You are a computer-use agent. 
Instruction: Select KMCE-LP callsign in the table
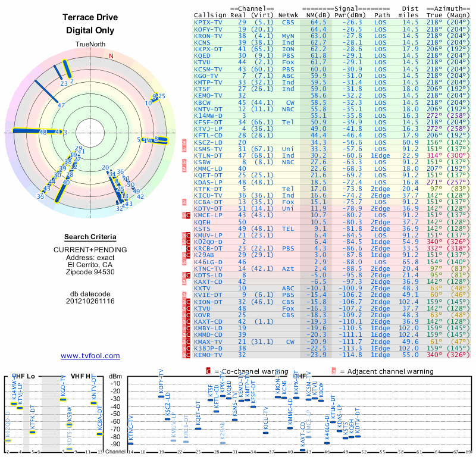208,215
